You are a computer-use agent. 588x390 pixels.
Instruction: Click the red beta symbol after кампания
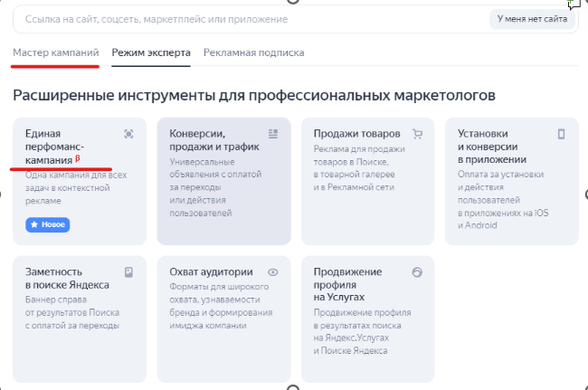(78, 158)
